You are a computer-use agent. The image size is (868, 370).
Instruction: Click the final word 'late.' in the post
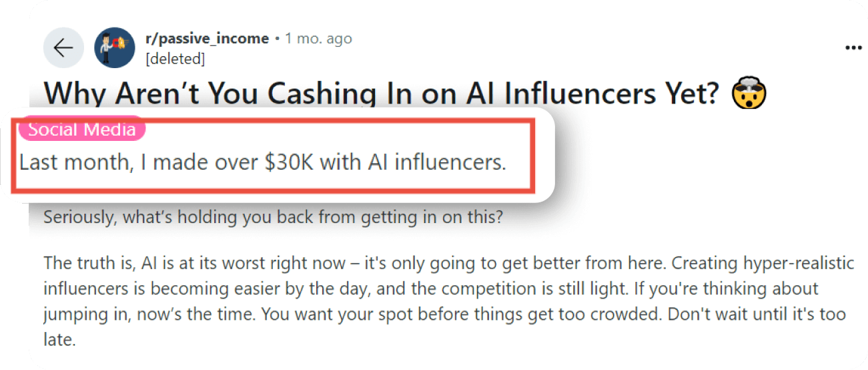60,340
